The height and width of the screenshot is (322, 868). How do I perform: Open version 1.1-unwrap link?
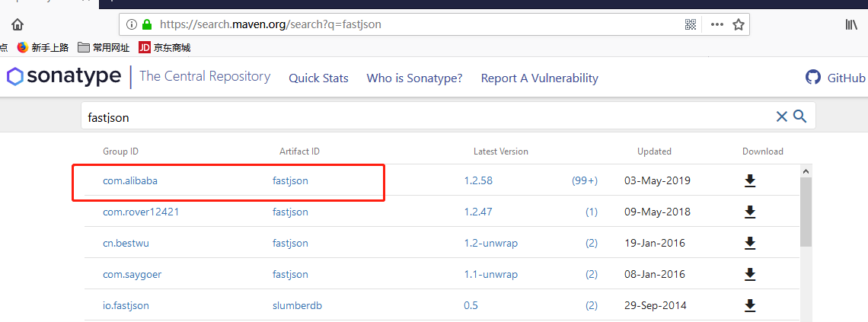pyautogui.click(x=490, y=274)
